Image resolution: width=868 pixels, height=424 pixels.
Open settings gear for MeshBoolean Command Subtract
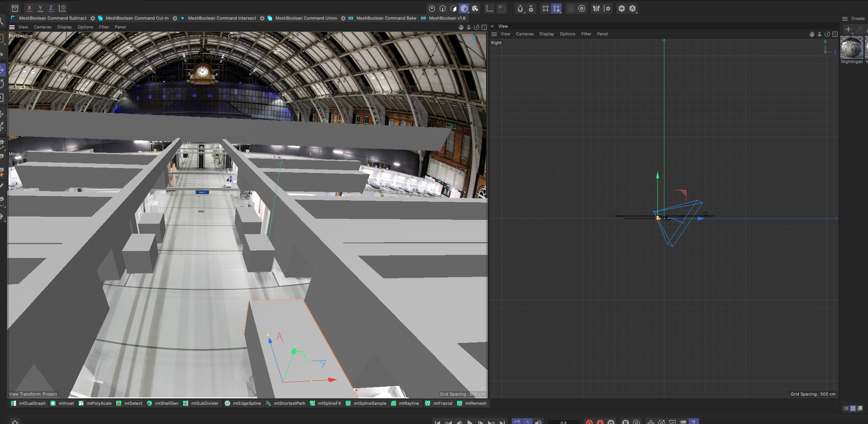coord(93,18)
